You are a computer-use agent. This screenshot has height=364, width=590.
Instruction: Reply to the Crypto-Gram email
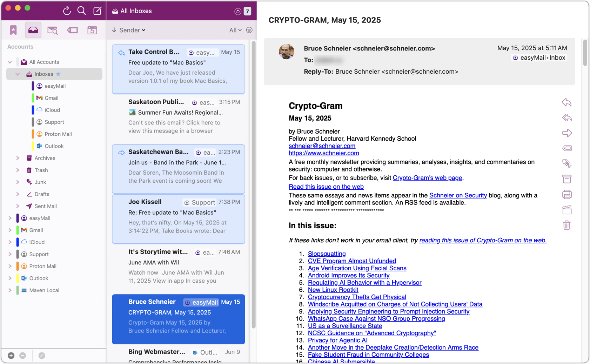566,102
